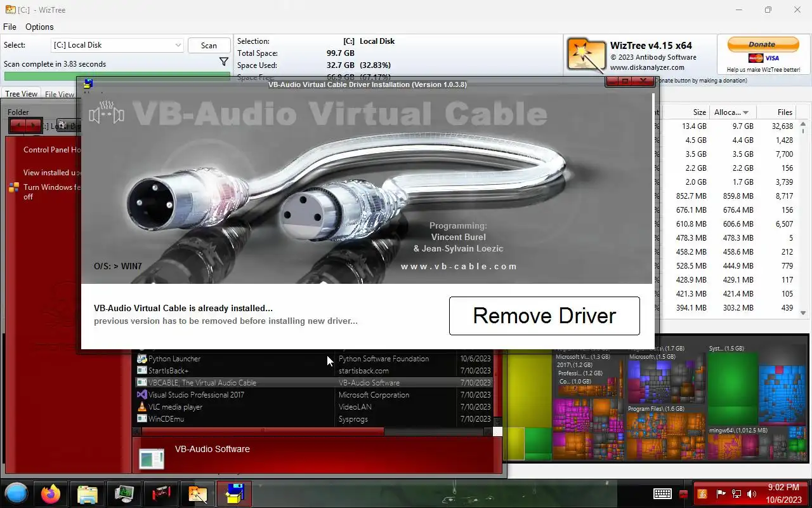Viewport: 812px width, 508px height.
Task: Click the Visual Studio icon in list
Action: 142,395
